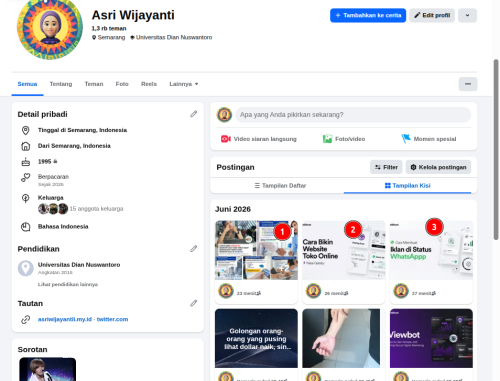The width and height of the screenshot is (500, 381).
Task: Click the lock privacy icon next to 1995
Action: click(x=55, y=161)
